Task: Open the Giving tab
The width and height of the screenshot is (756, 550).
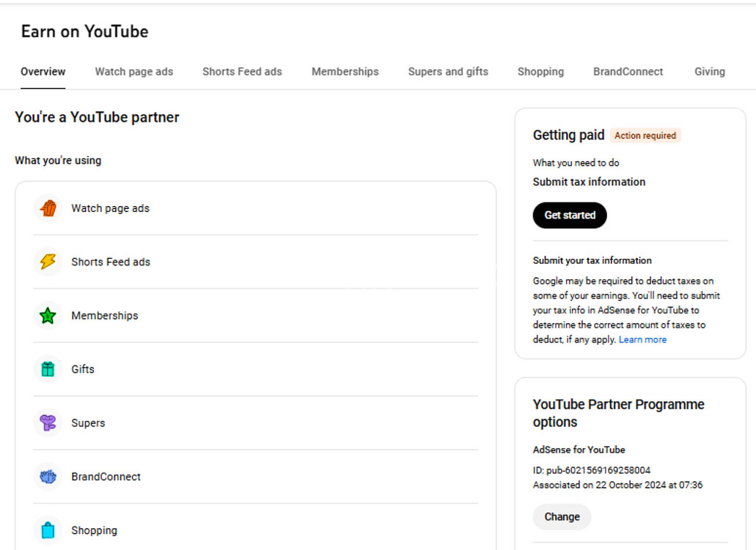Action: click(710, 72)
